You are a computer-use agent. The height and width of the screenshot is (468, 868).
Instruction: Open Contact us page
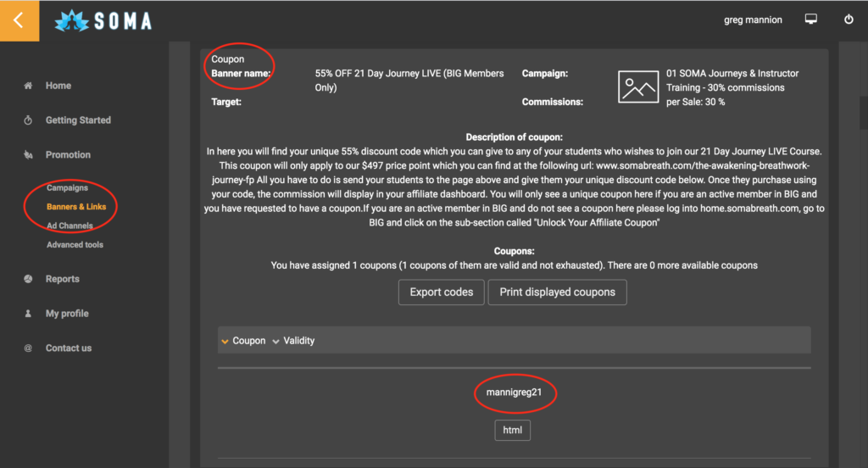click(69, 348)
